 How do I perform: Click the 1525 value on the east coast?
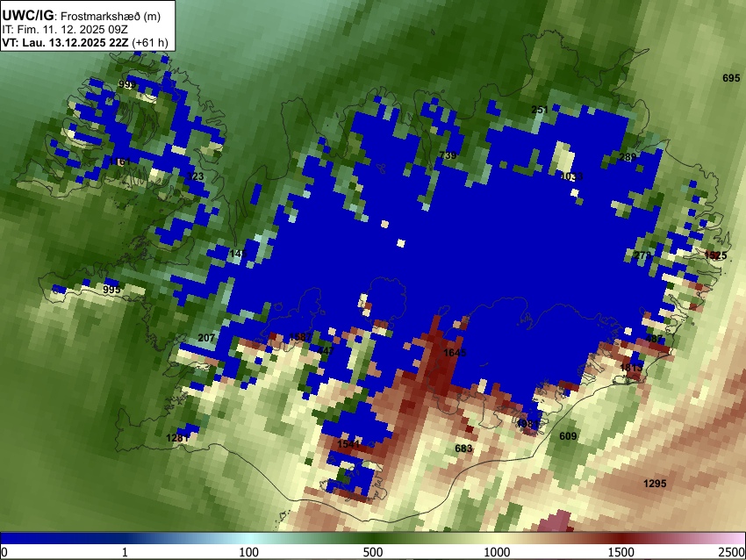tap(715, 255)
